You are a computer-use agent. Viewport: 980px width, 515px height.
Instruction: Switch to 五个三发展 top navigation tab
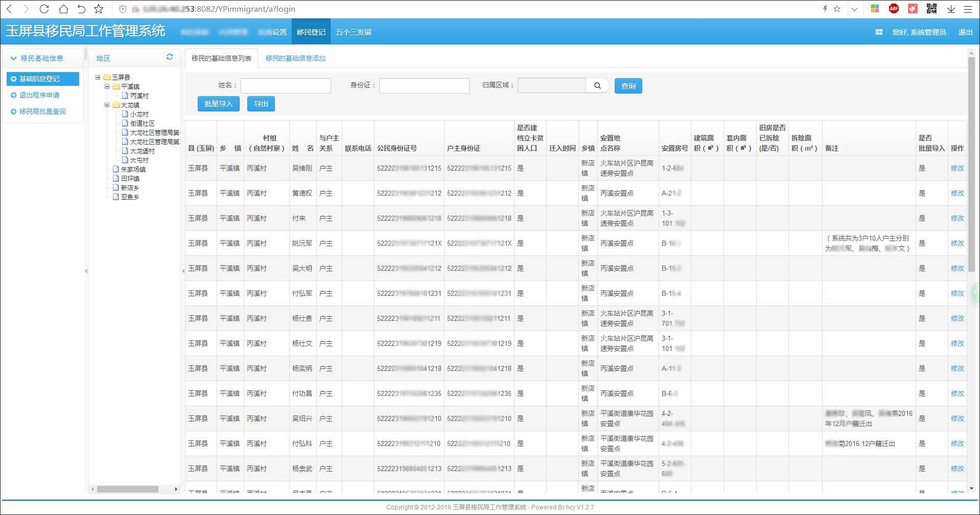pos(353,32)
